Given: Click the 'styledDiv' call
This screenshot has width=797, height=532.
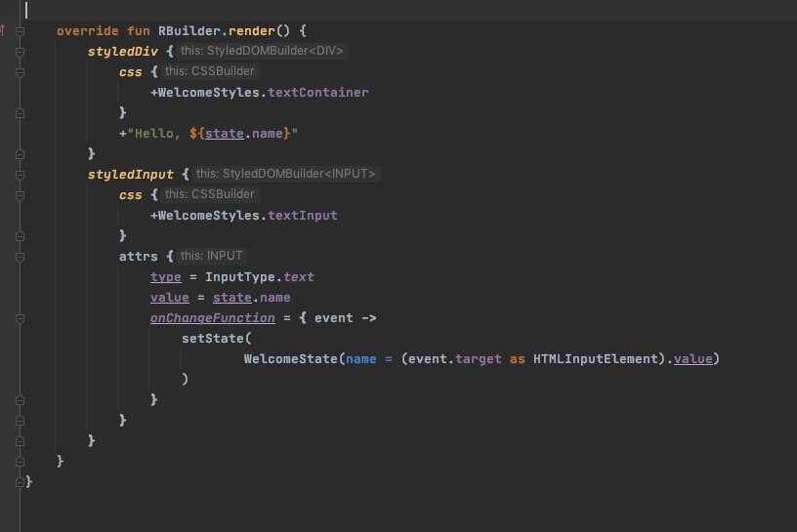Looking at the screenshot, I should [122, 52].
